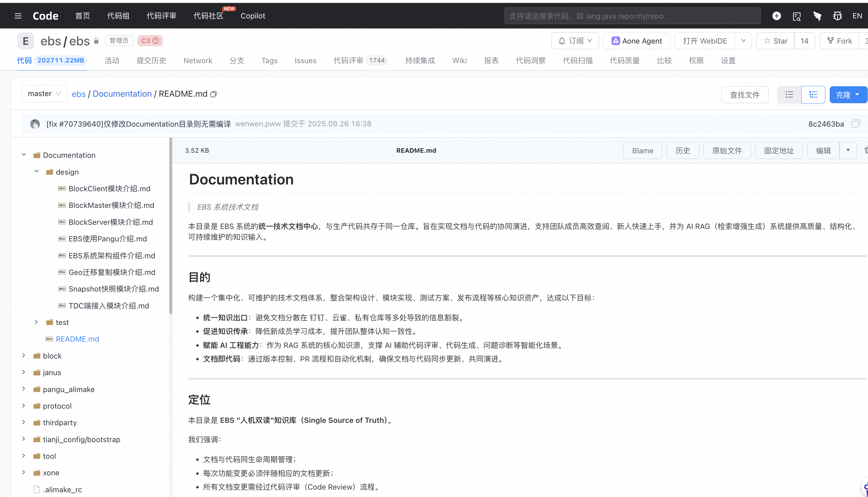Toggle language to EN
Screen dimensions: 868x497
point(857,16)
